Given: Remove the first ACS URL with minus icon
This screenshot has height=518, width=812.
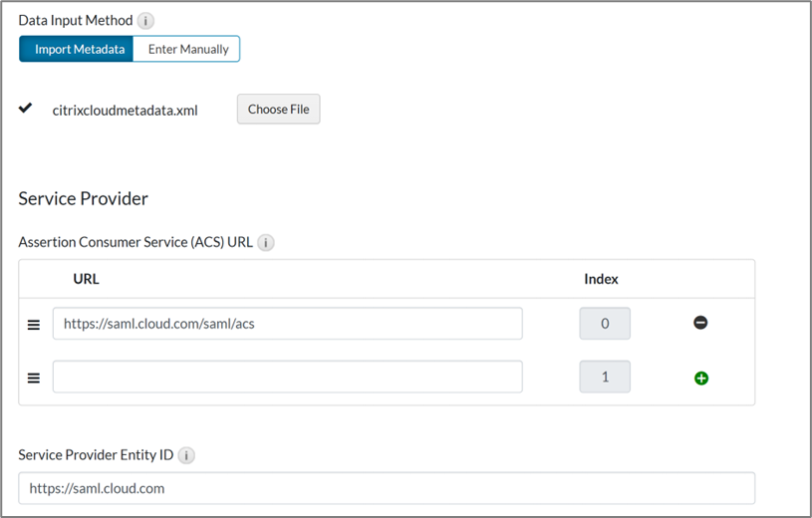Looking at the screenshot, I should (x=700, y=323).
